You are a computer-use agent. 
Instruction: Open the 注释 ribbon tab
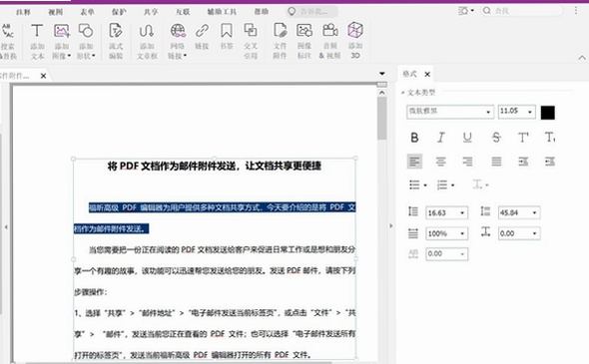click(23, 12)
